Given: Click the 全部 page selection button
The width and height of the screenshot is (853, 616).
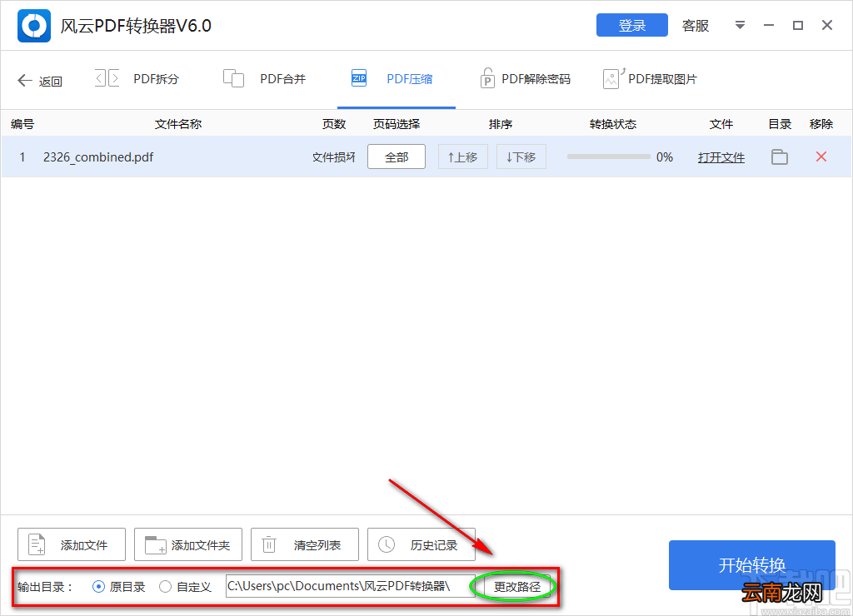Looking at the screenshot, I should [x=397, y=157].
